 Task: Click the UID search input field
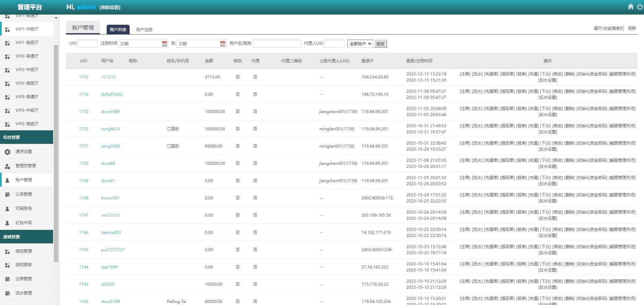point(88,44)
